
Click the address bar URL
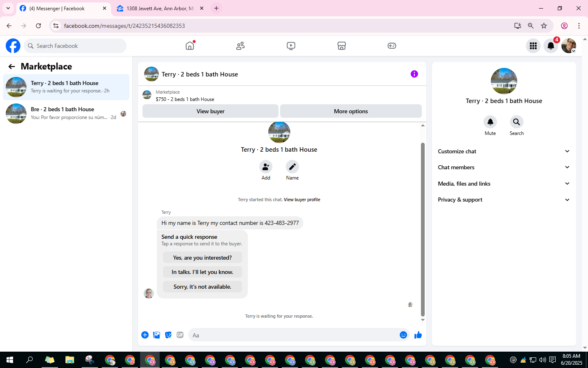tap(125, 26)
